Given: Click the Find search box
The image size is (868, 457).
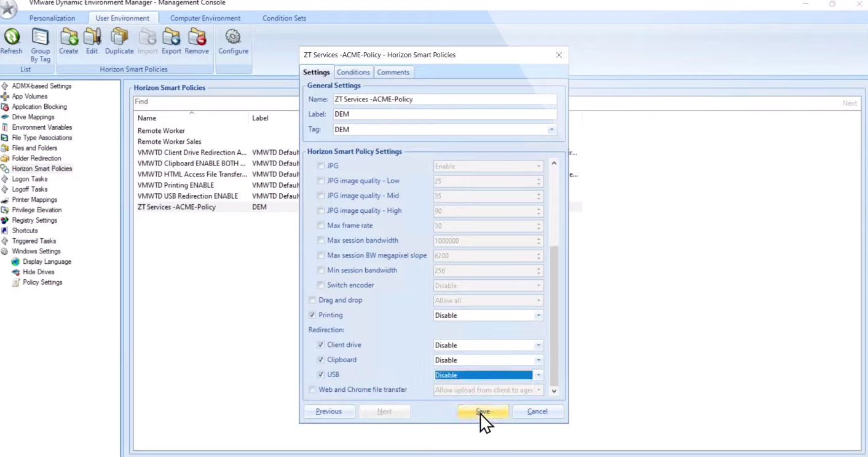Looking at the screenshot, I should click(x=216, y=101).
